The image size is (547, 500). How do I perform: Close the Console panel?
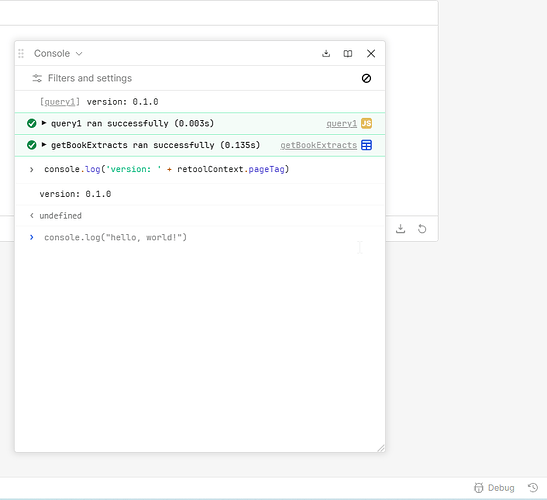tap(371, 53)
